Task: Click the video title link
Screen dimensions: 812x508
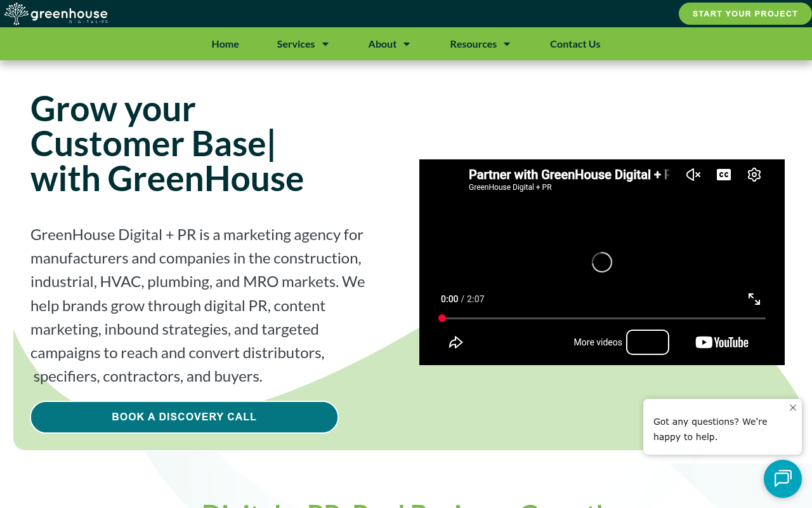Action: coord(569,175)
